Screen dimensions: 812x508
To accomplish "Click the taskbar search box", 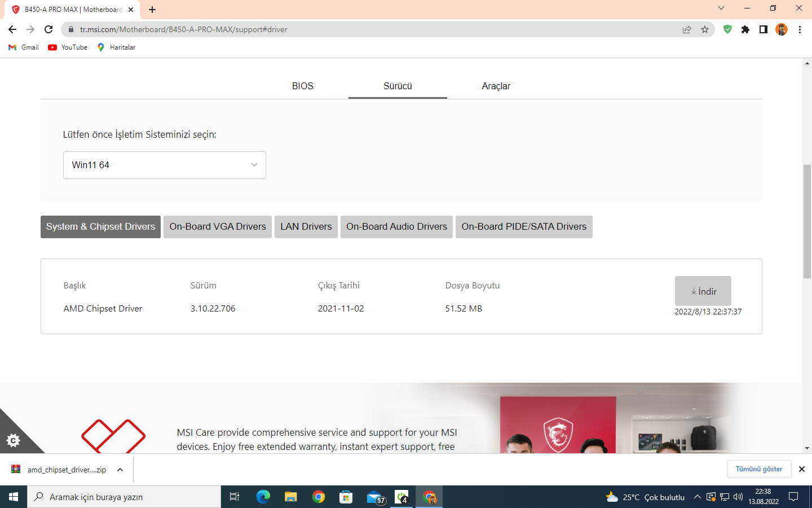I will [x=124, y=497].
